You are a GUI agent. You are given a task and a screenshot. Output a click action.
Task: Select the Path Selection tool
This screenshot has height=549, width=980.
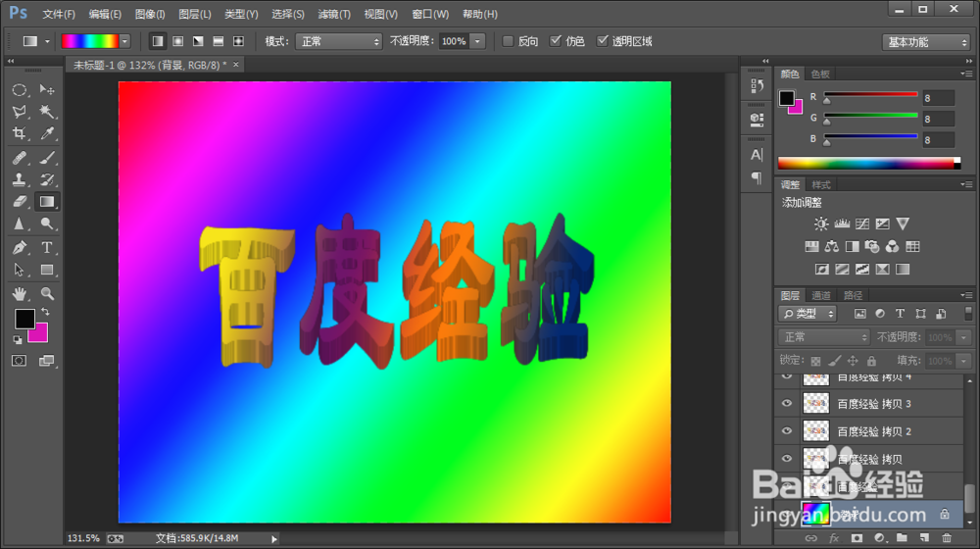(x=20, y=270)
